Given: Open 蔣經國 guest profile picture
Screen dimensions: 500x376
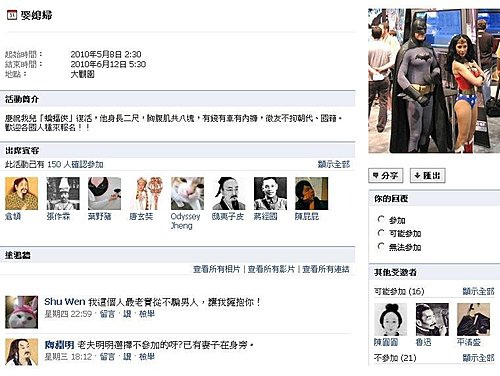Looking at the screenshot, I should (270, 193).
